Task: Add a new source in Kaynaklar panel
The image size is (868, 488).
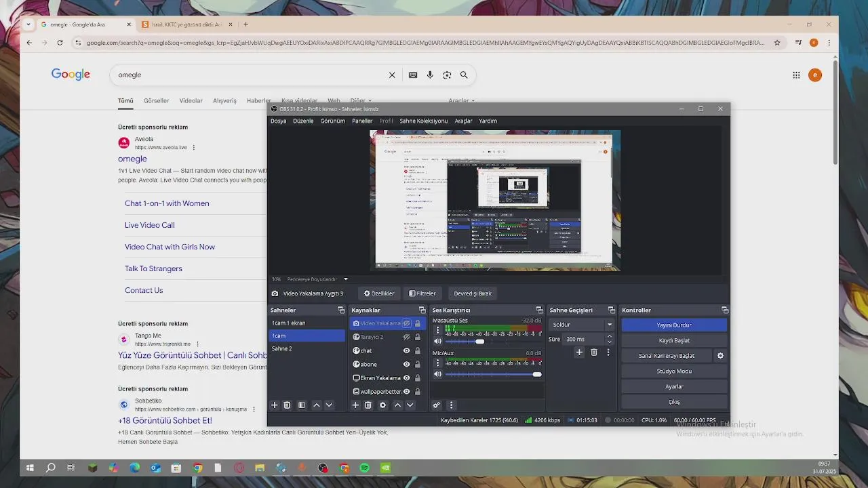Action: [x=355, y=405]
